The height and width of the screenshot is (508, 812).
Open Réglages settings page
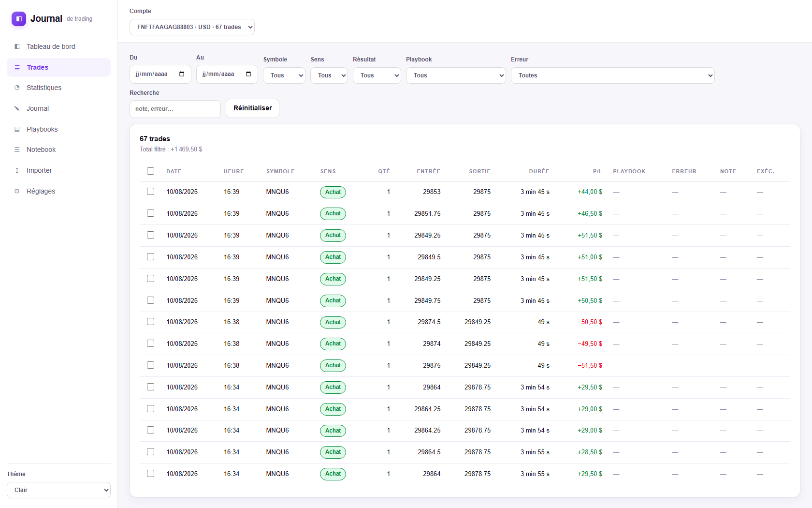58,191
